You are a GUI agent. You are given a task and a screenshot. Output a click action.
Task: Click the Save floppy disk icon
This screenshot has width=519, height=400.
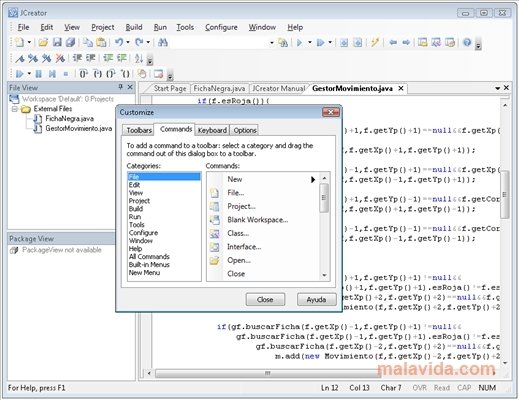point(57,42)
